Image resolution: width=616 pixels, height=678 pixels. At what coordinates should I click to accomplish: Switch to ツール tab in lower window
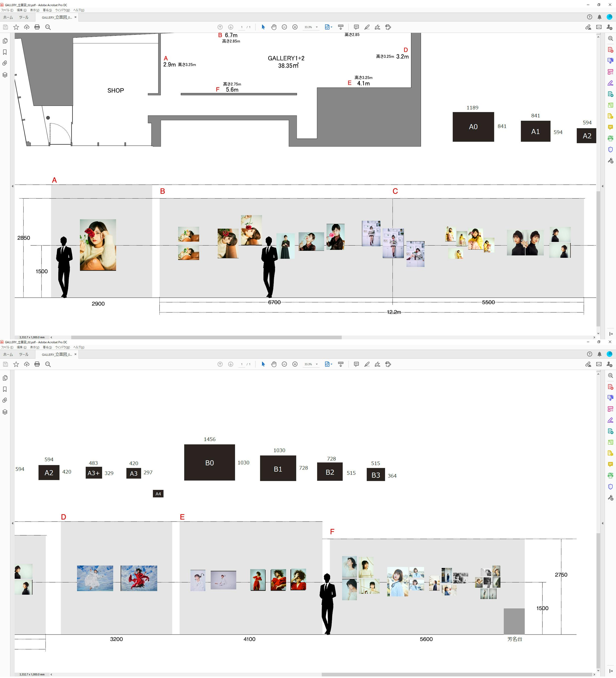(x=24, y=355)
